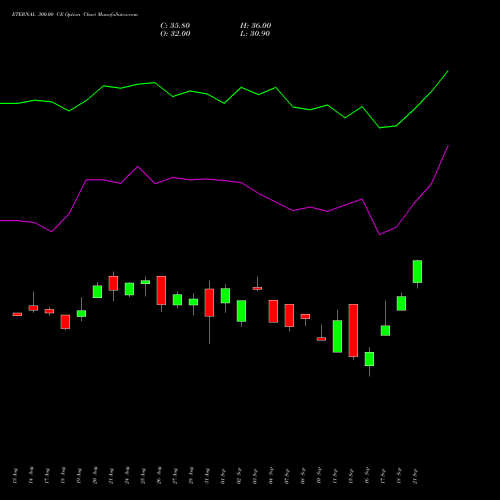Image resolution: width=500 pixels, height=500 pixels.
Task: Select the 20 Aug date label
Action: 95,476
